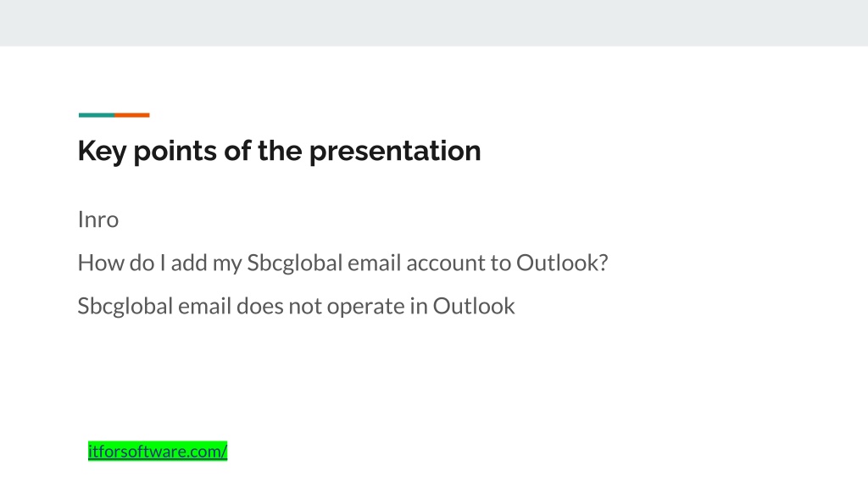Click the 'Key points of the presentation' heading
Viewport: 868px width, 488px height.
[x=280, y=151]
